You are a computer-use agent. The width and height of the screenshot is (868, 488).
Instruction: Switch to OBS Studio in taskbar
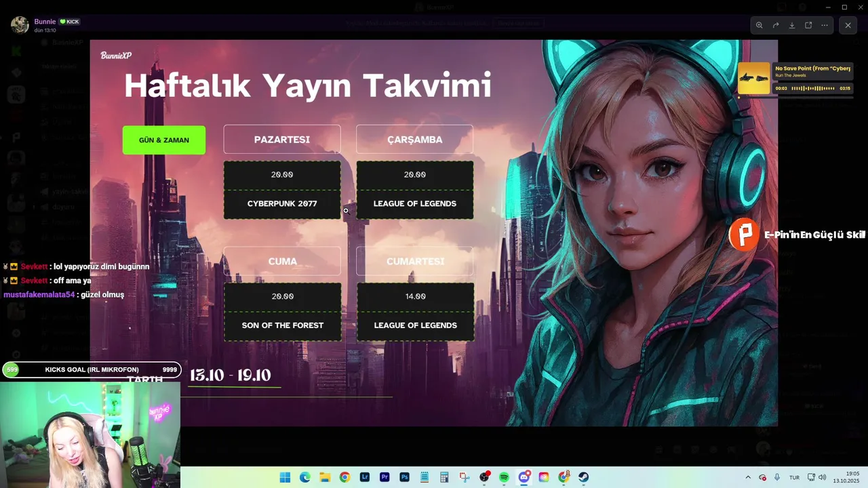(484, 477)
